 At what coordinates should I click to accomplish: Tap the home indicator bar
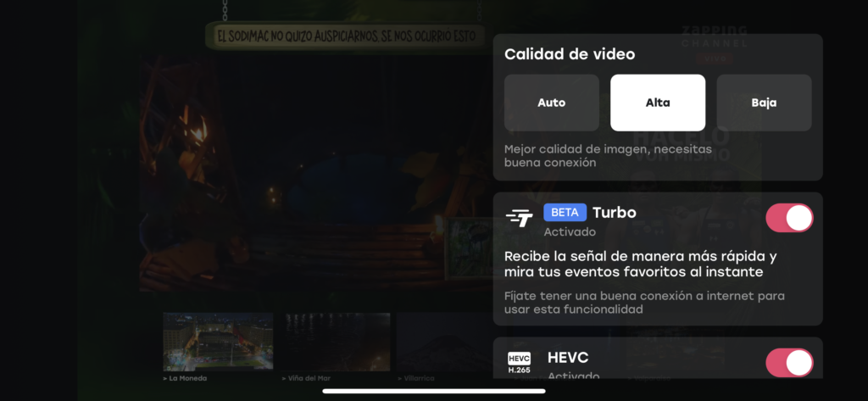click(434, 391)
